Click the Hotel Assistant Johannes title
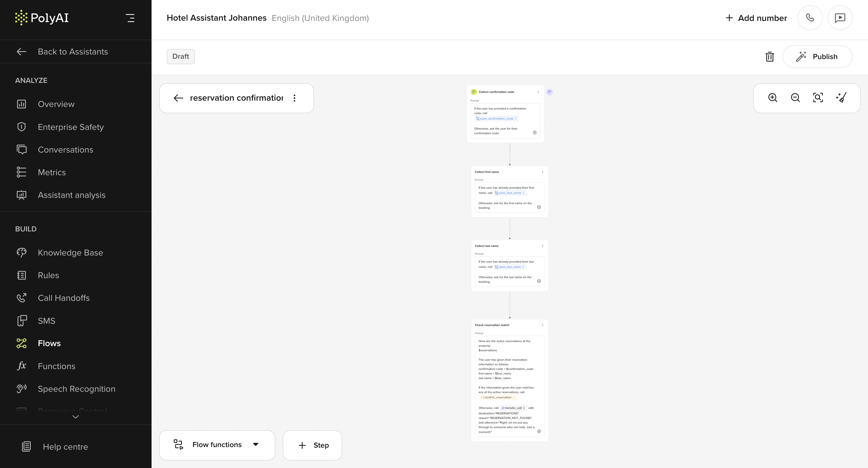868x468 pixels. [x=216, y=18]
